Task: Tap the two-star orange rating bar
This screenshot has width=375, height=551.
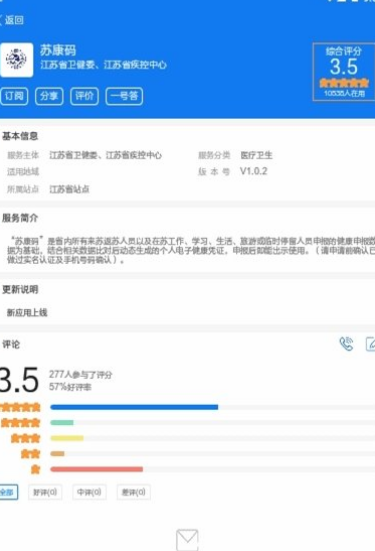Action: coord(213,454)
